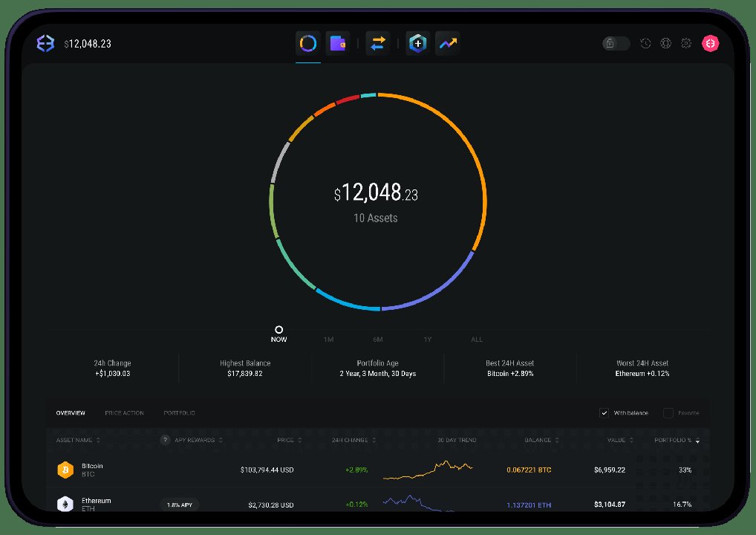Click the APY Rewards help question mark
The width and height of the screenshot is (756, 535).
coord(166,440)
